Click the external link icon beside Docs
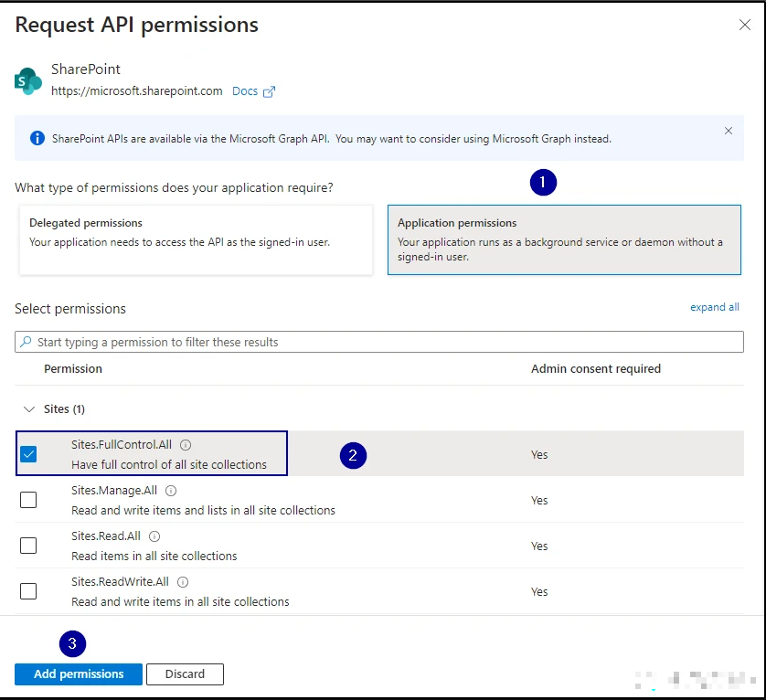 point(269,91)
